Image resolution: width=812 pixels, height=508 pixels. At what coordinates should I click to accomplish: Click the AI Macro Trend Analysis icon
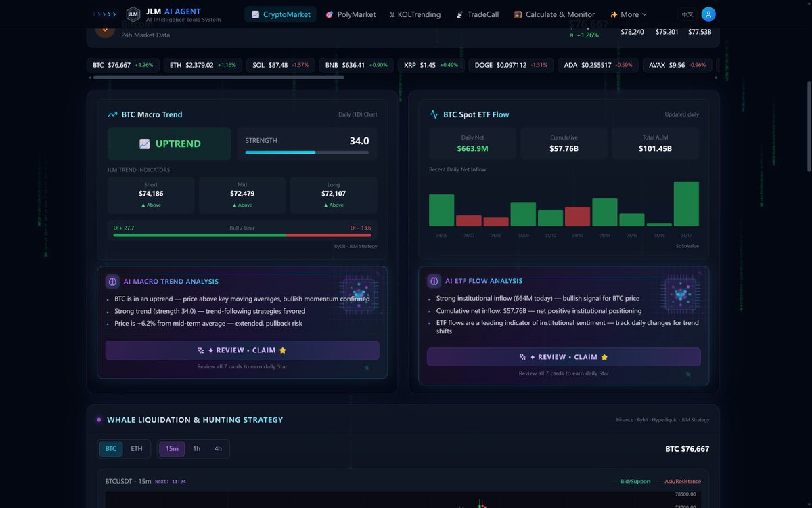click(112, 281)
